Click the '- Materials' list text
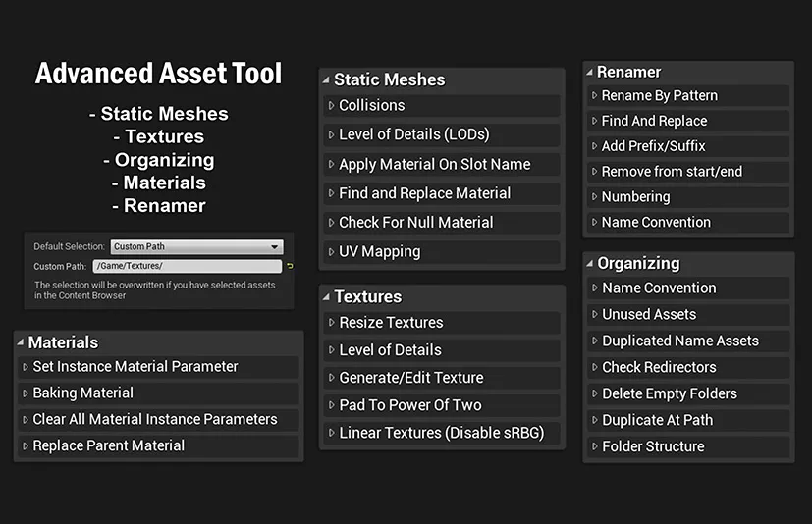This screenshot has height=524, width=812. click(x=158, y=183)
